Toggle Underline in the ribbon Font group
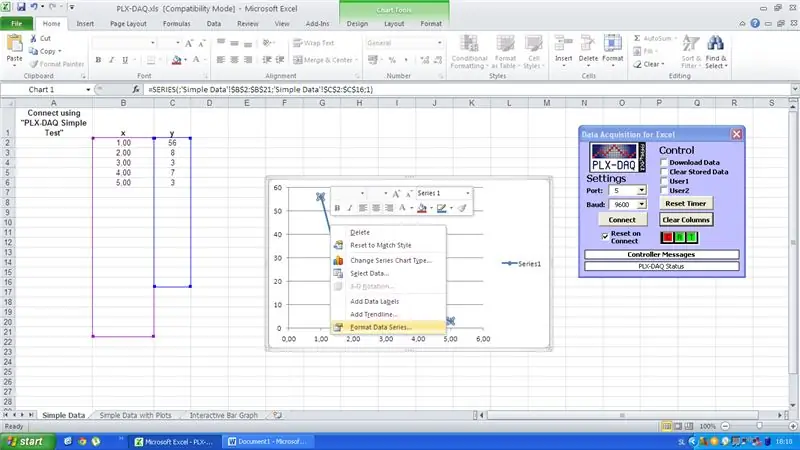 coord(125,60)
